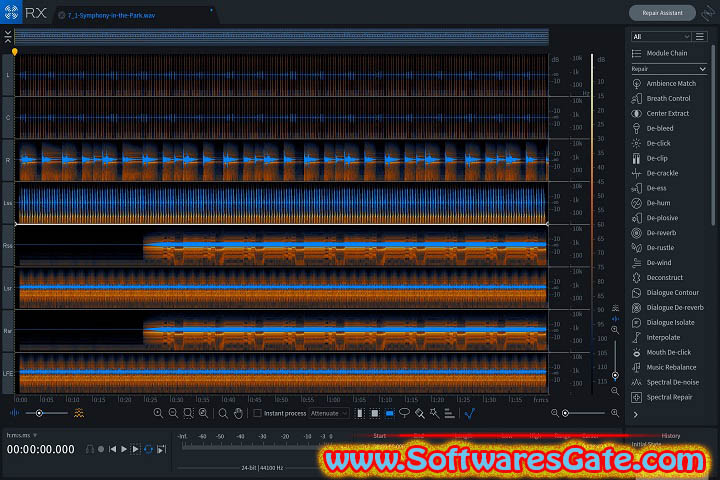Select the Lasso selection tool

405,413
